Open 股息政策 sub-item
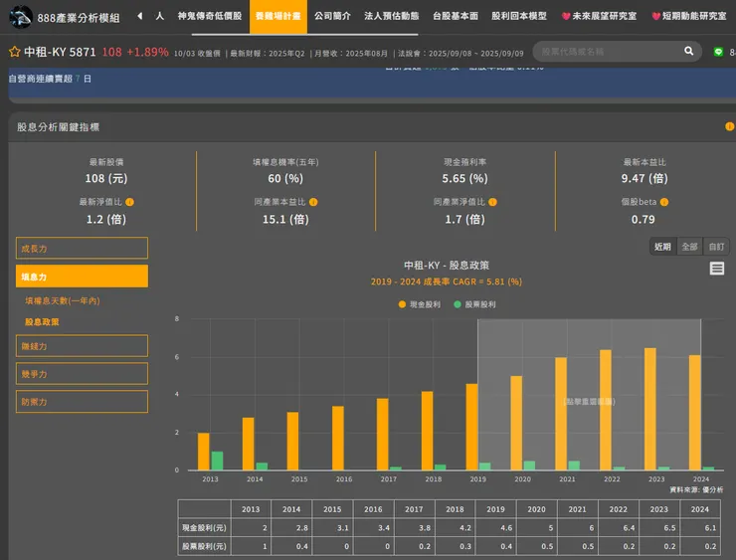This screenshot has height=560, width=736. tap(42, 322)
